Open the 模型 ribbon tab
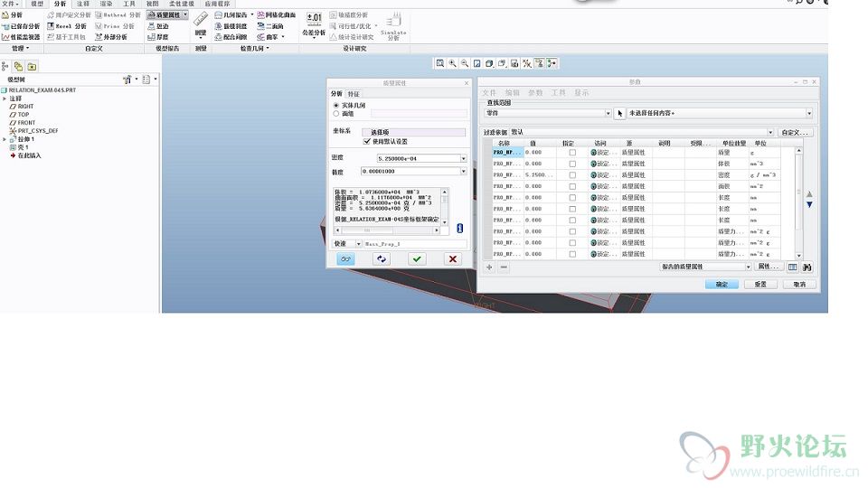 [37, 4]
